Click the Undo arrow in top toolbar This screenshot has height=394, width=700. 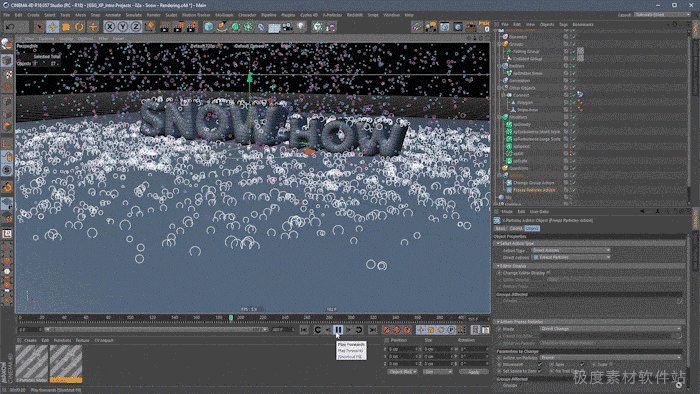point(10,27)
